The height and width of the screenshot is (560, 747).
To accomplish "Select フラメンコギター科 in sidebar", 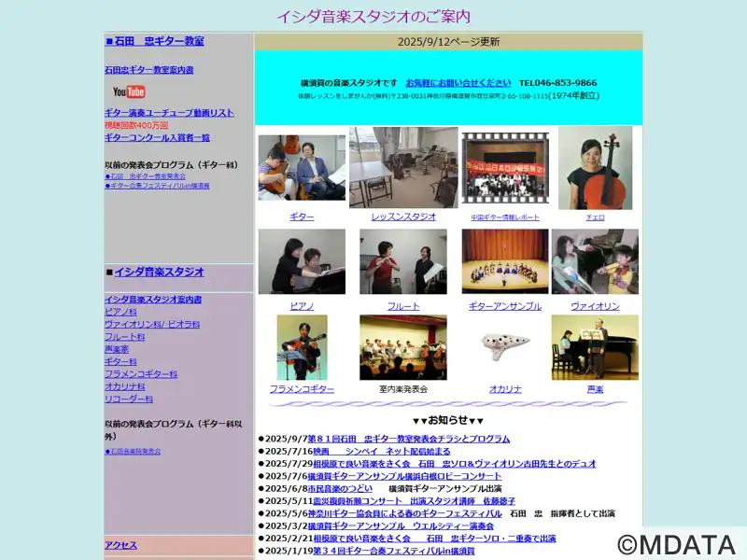I will (141, 374).
